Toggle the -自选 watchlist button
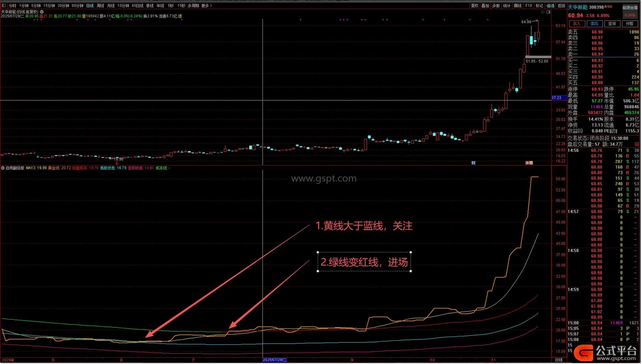Image resolution: width=642 pixels, height=364 pixels. coord(550,6)
